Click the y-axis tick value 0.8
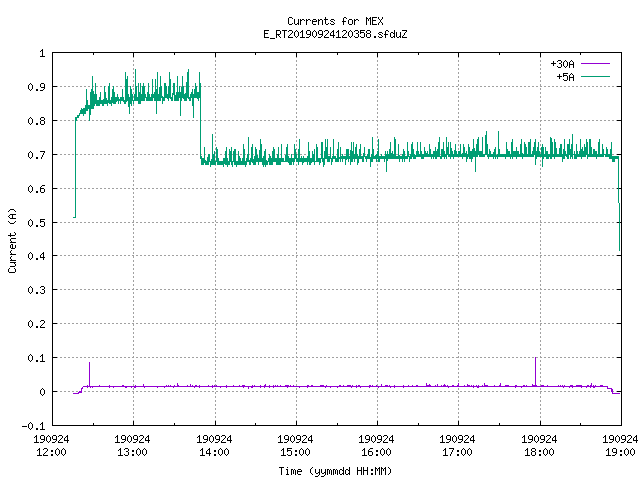Image resolution: width=640 pixels, height=480 pixels. coord(36,121)
